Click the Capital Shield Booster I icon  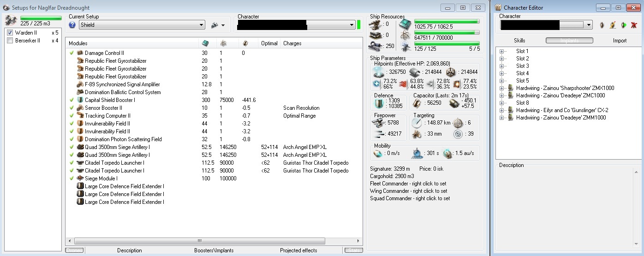pyautogui.click(x=80, y=100)
